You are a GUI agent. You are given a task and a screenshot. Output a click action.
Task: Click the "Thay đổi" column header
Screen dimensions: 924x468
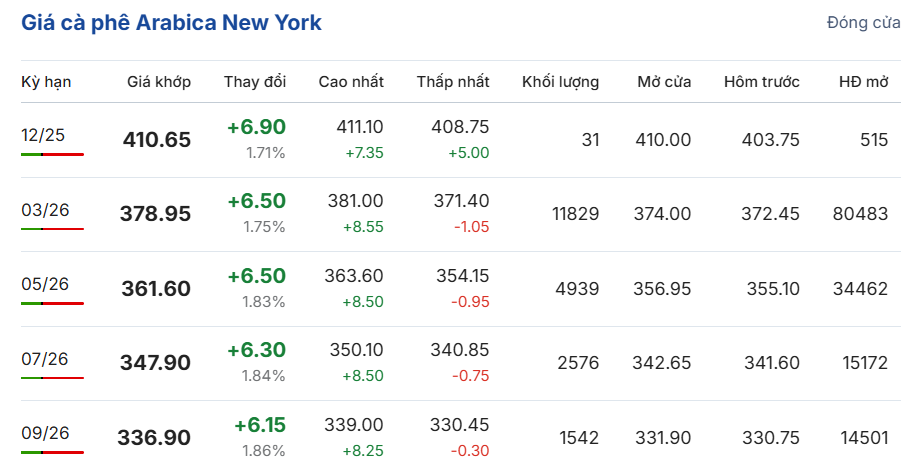(x=255, y=82)
